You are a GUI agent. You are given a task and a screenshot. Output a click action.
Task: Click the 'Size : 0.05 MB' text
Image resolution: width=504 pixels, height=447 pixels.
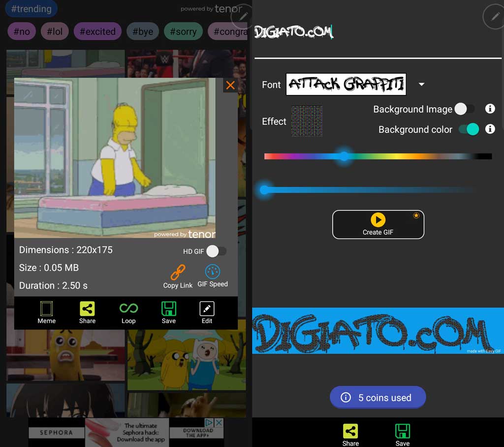[49, 268]
